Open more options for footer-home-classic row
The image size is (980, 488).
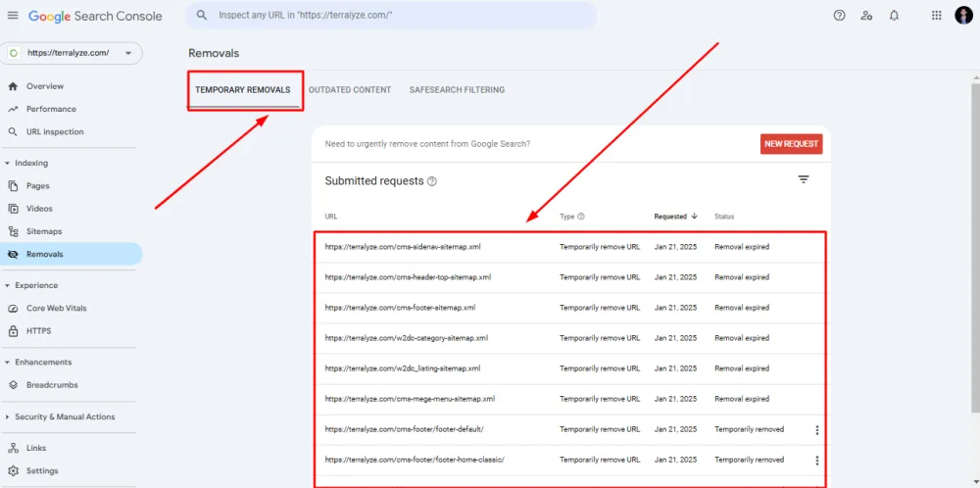(x=816, y=461)
